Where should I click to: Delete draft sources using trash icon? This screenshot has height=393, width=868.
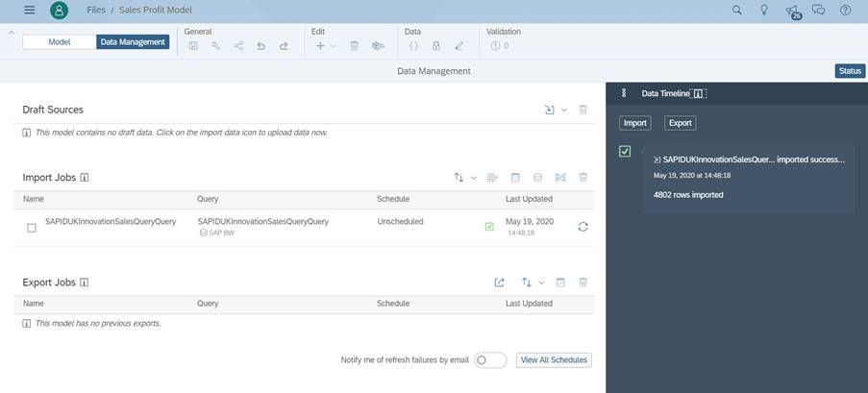coord(583,111)
